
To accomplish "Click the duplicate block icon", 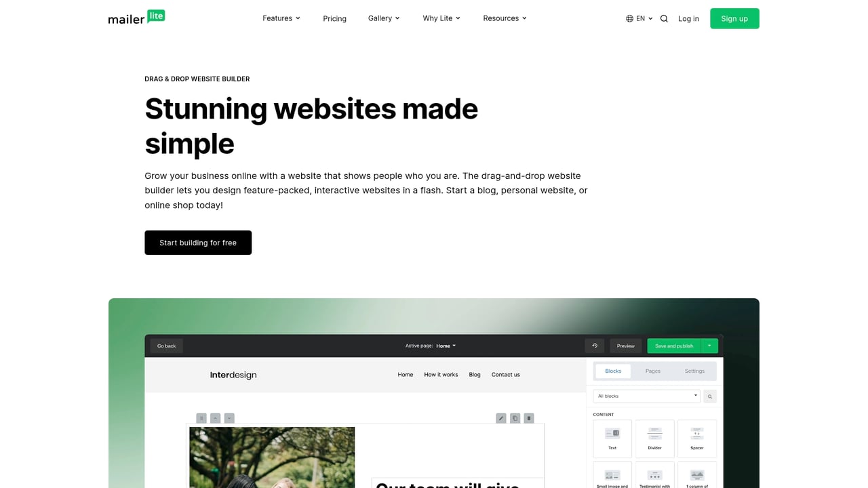I will point(515,418).
